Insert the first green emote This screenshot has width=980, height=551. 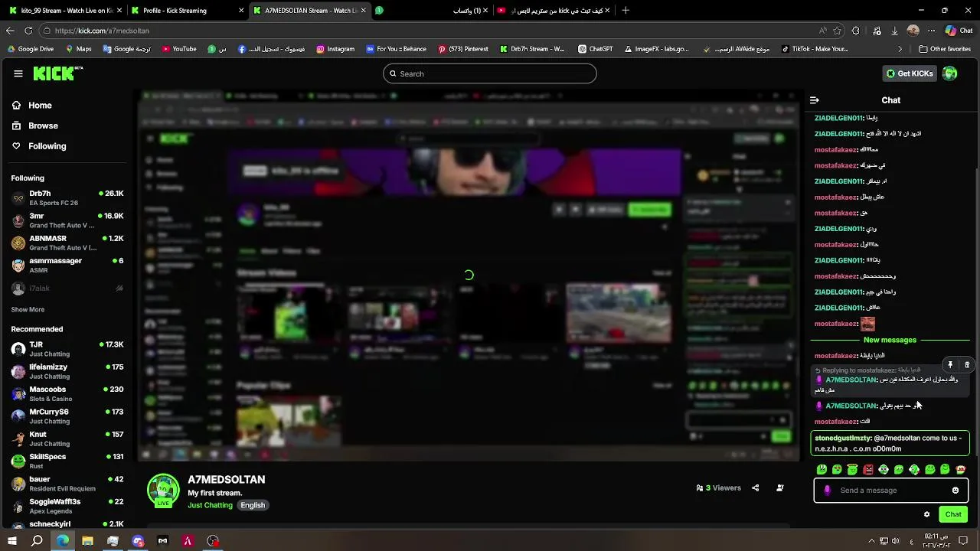point(822,469)
